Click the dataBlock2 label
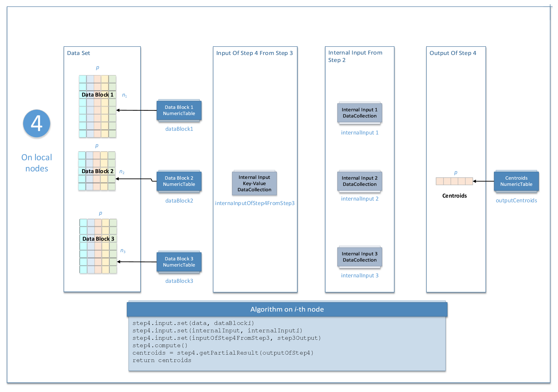Viewport: 558px width, 392px height. click(179, 201)
